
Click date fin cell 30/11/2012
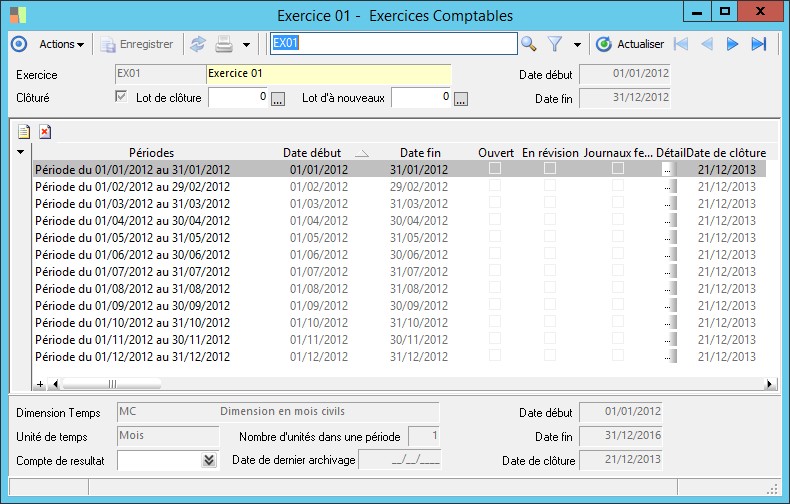(419, 340)
